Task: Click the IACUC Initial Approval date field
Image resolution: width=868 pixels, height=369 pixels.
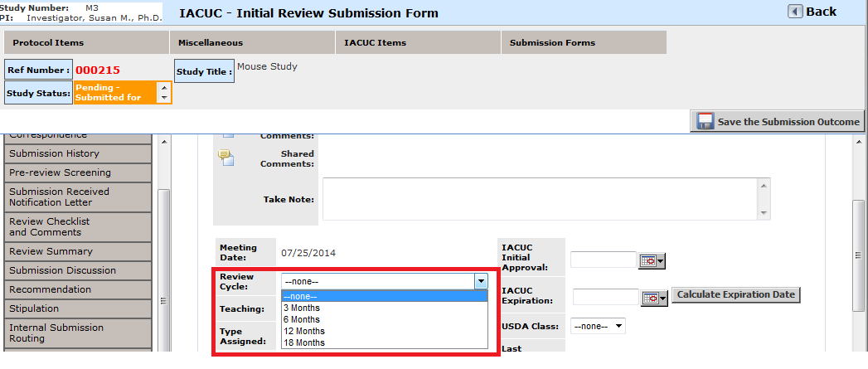Action: click(x=604, y=260)
